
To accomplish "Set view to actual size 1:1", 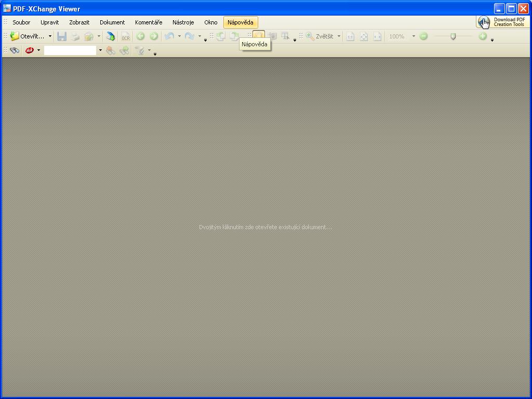I will tap(350, 36).
